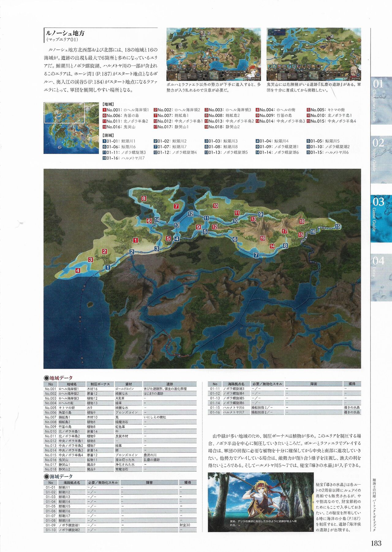Click the '青魔法石' cell in row No.018
This screenshot has height=552, width=392.
[122, 469]
